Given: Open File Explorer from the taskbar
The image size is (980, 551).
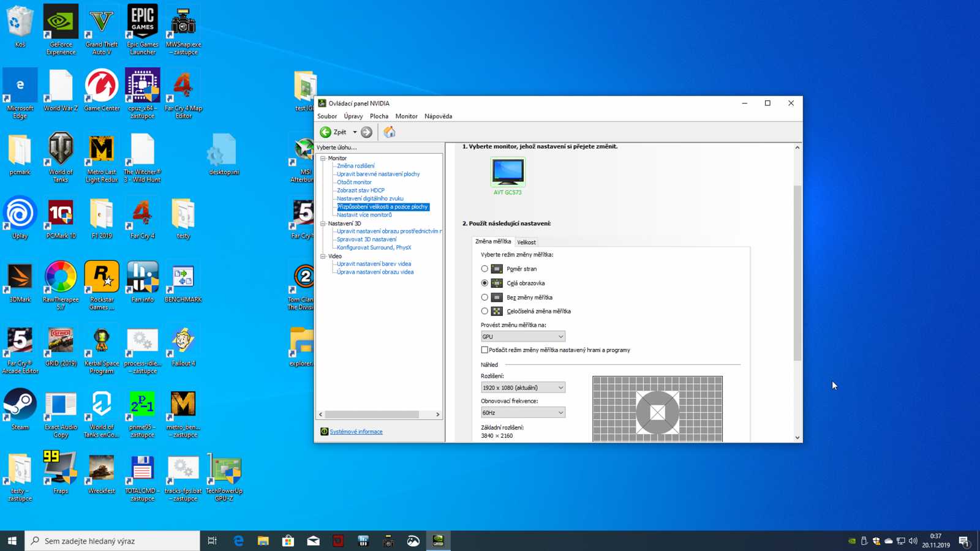Looking at the screenshot, I should coord(263,541).
